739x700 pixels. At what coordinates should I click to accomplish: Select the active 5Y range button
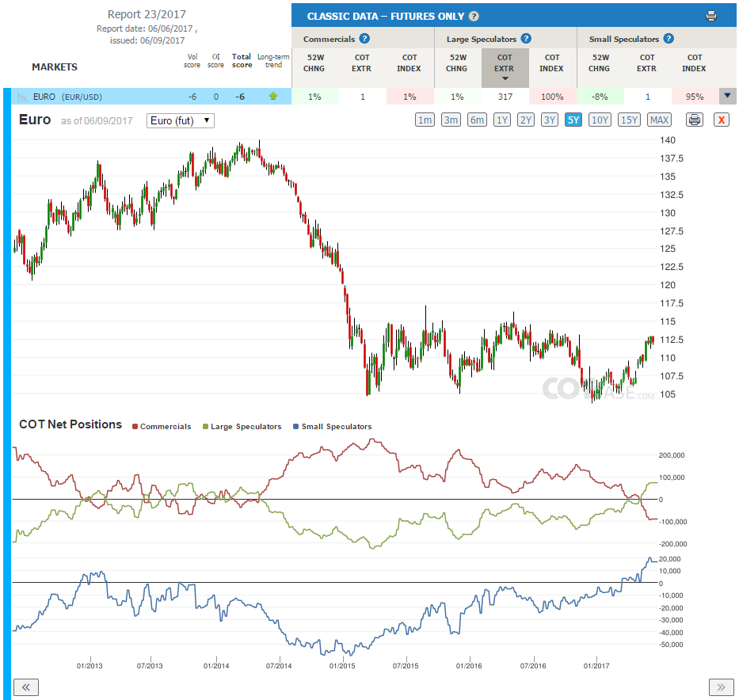coord(573,120)
